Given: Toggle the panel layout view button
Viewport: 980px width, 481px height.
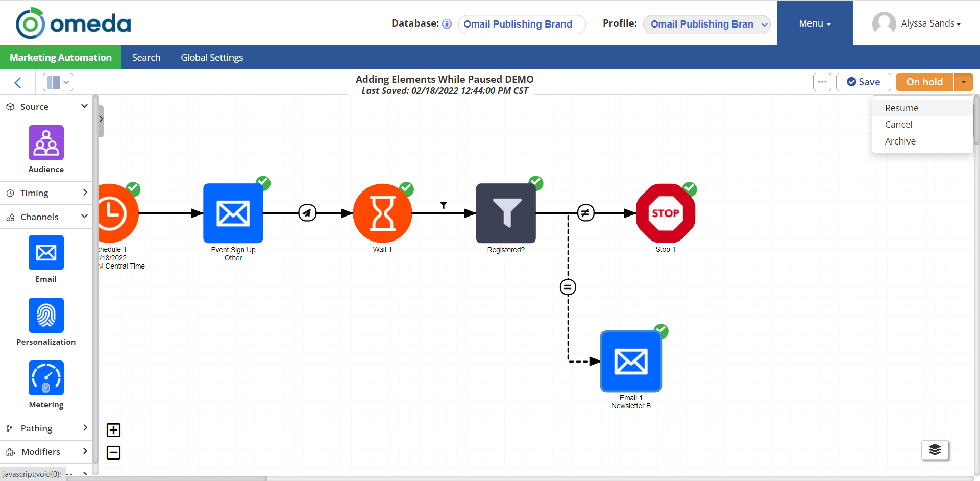Looking at the screenshot, I should [58, 82].
